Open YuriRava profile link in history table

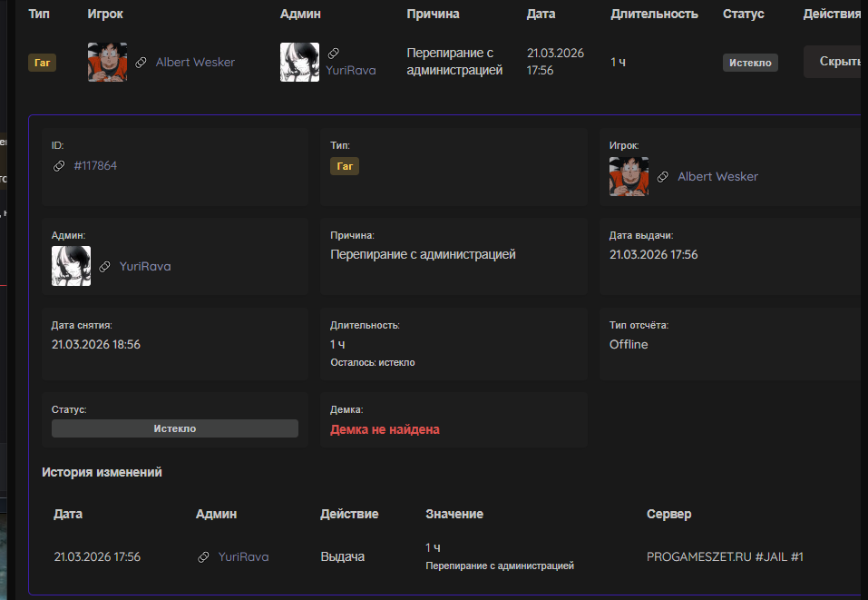[243, 557]
